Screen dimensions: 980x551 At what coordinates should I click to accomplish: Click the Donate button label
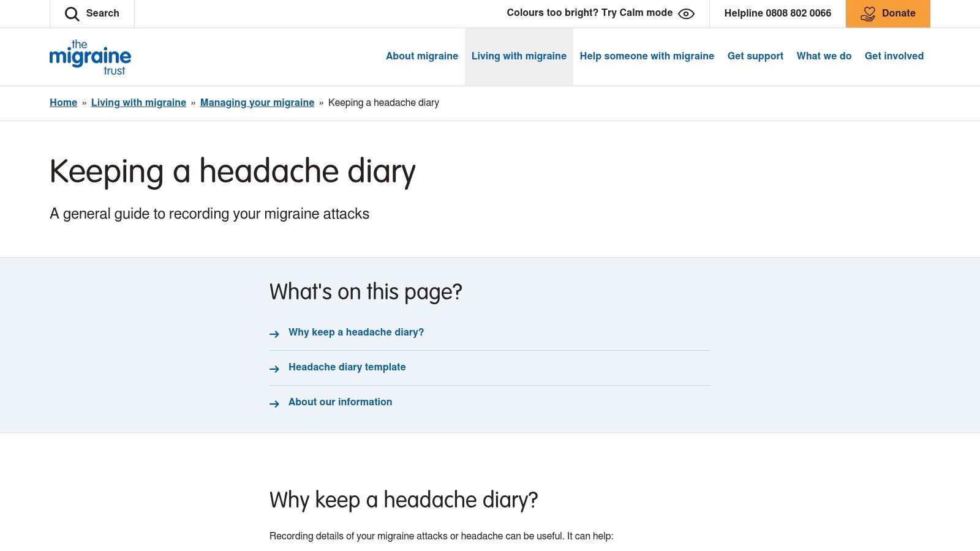pos(899,13)
